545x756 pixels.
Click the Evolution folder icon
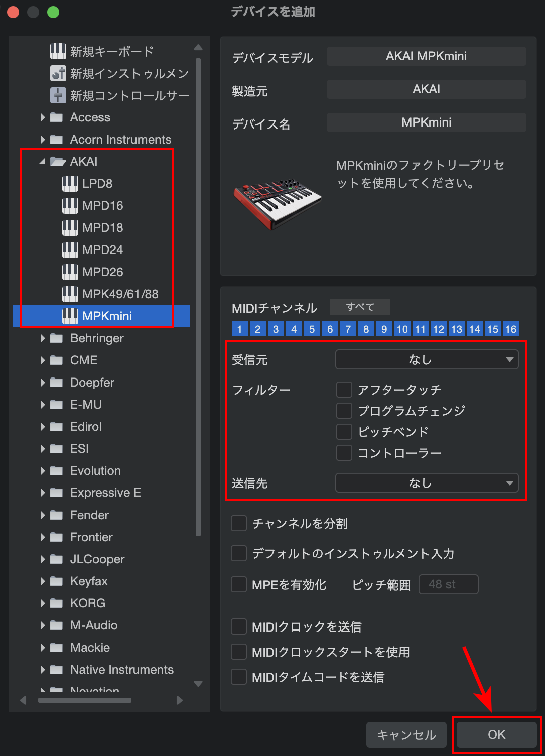pyautogui.click(x=57, y=471)
